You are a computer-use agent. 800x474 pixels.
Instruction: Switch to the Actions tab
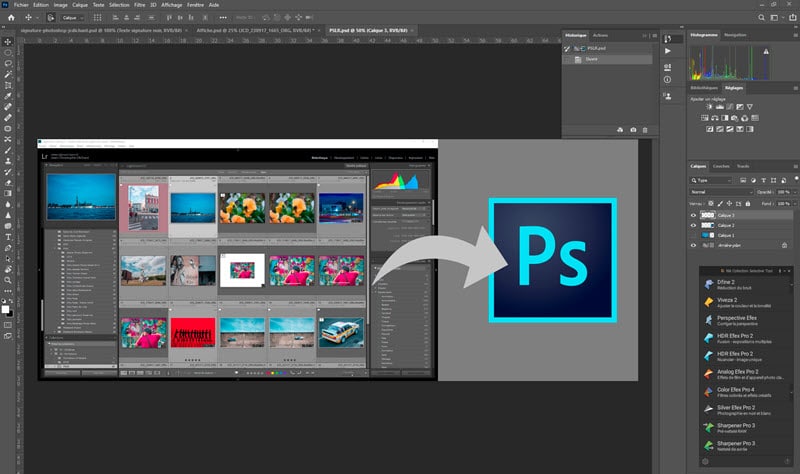tap(600, 35)
